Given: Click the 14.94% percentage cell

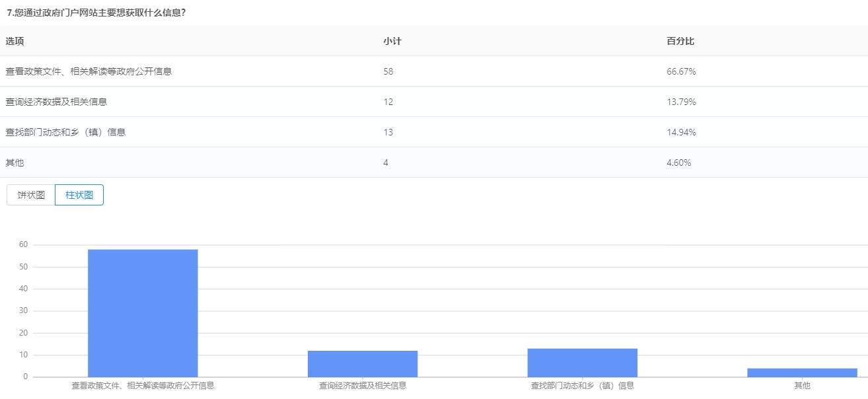Looking at the screenshot, I should coord(681,132).
